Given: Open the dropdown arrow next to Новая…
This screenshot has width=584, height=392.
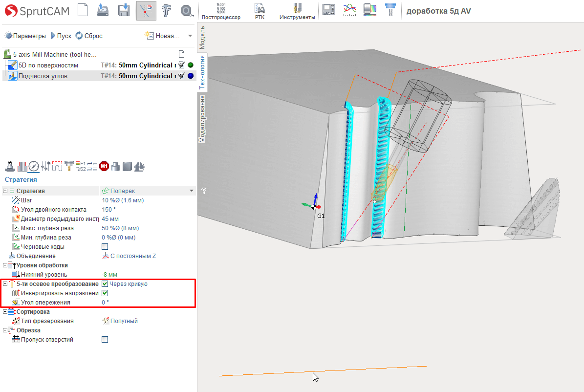Looking at the screenshot, I should point(190,36).
